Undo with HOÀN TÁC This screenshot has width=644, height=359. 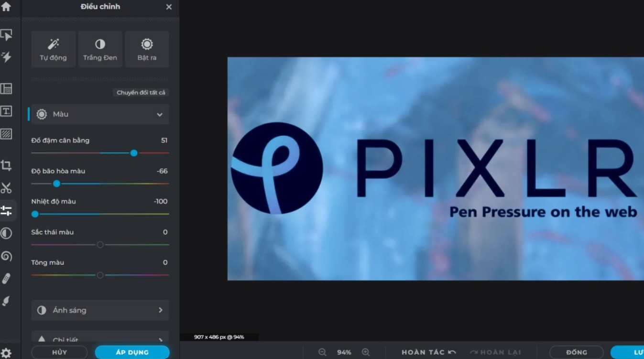(x=429, y=352)
